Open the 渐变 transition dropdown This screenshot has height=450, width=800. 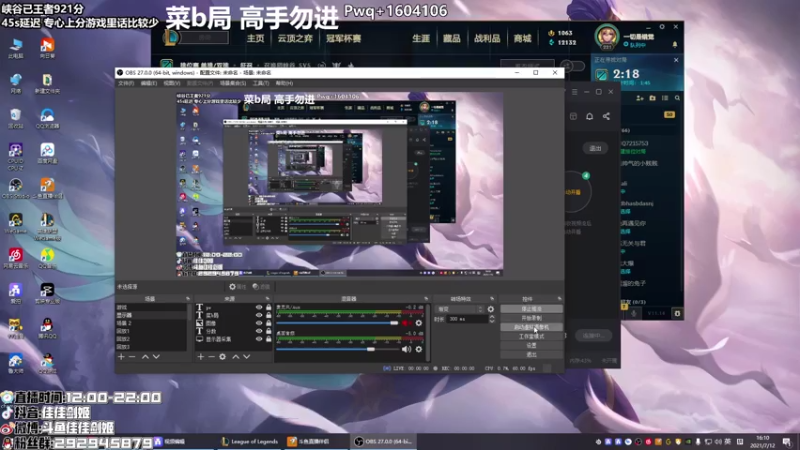tap(460, 309)
